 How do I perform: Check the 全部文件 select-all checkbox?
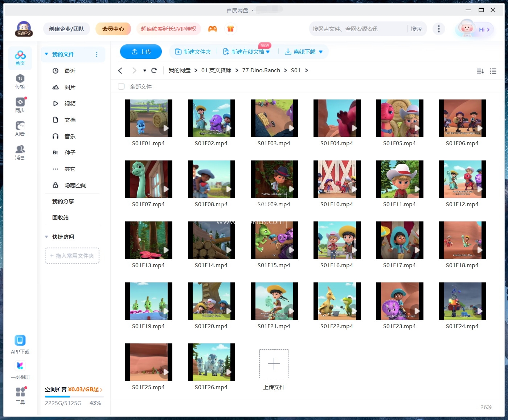pyautogui.click(x=121, y=86)
